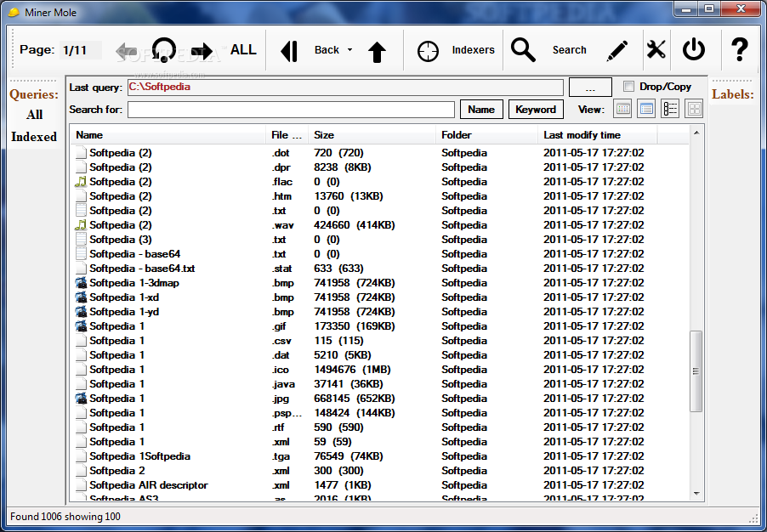Click the page number field 1/11
The image size is (767, 532).
coord(81,50)
